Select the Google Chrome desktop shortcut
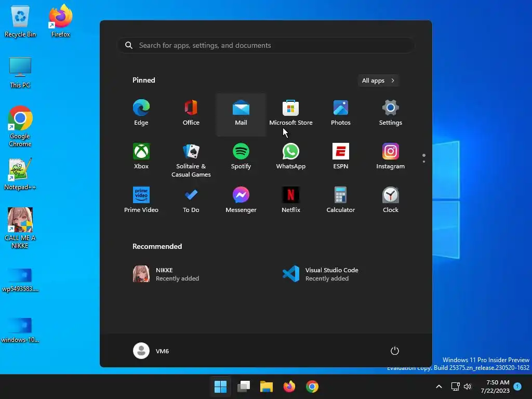Viewport: 532px width, 399px height. [x=20, y=127]
